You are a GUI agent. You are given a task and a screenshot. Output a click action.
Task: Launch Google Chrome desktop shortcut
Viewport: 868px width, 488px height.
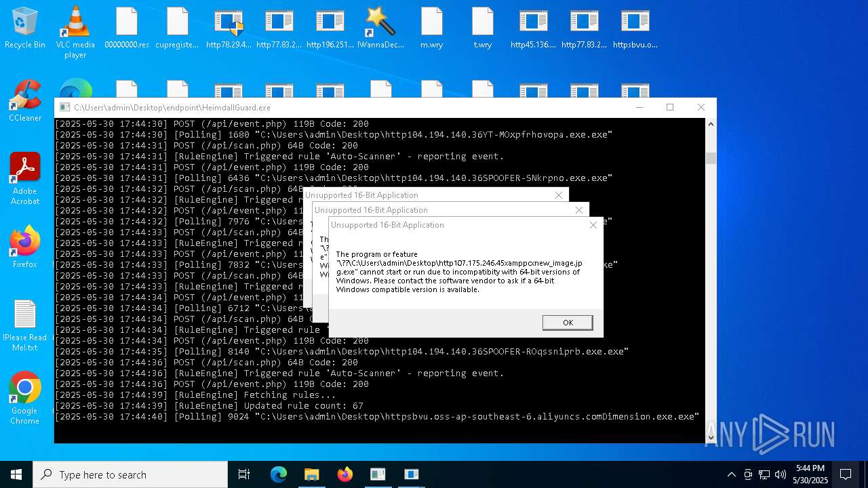pyautogui.click(x=25, y=399)
